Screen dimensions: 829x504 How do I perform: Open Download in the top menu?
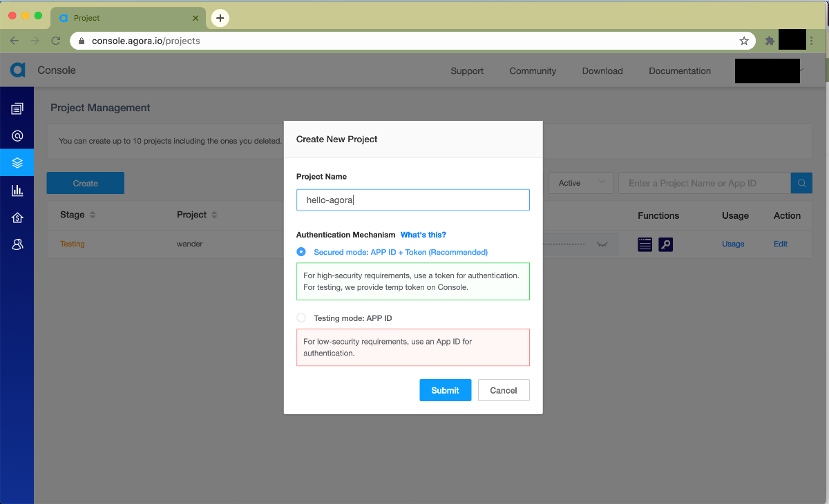click(602, 70)
